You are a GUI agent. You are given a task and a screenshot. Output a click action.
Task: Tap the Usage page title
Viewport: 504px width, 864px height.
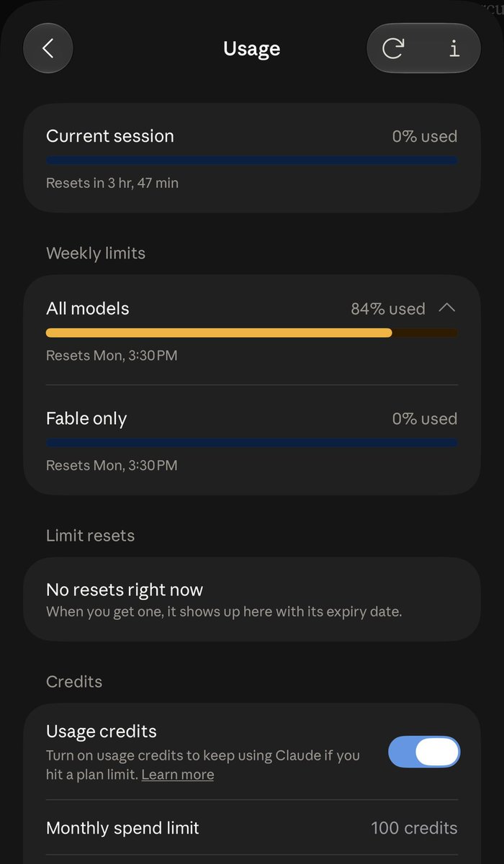coord(252,48)
